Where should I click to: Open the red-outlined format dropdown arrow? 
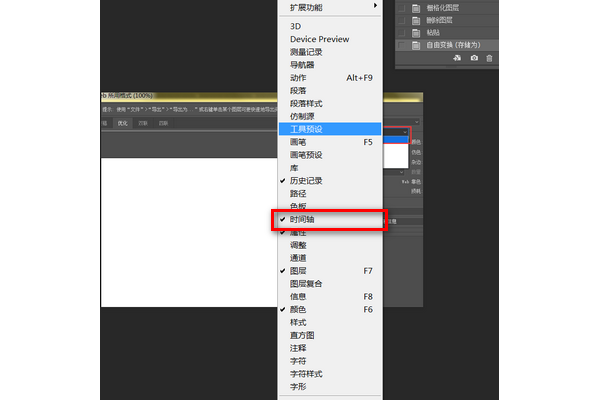(405, 132)
